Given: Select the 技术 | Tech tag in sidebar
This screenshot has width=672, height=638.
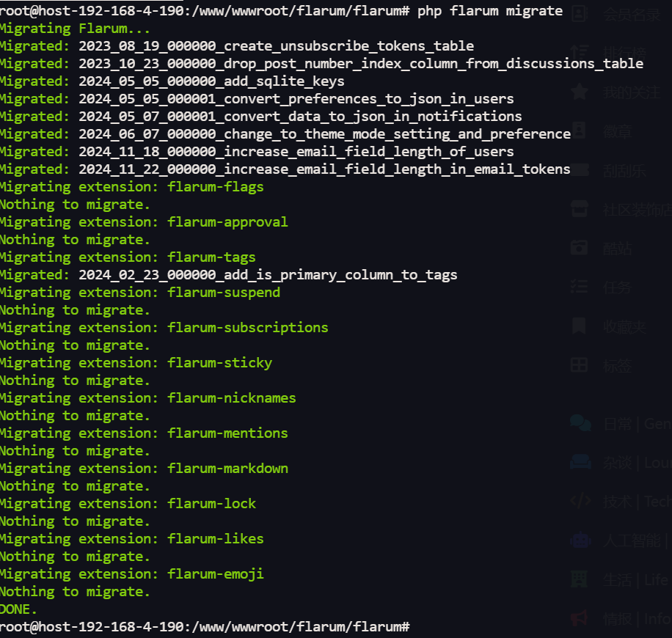Looking at the screenshot, I should 638,501.
